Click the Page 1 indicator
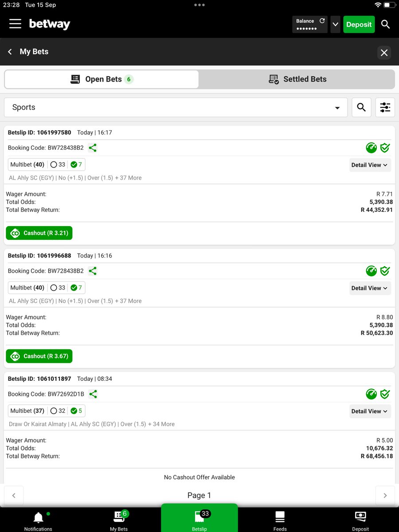Screen dimensions: 399x532 tap(199, 496)
